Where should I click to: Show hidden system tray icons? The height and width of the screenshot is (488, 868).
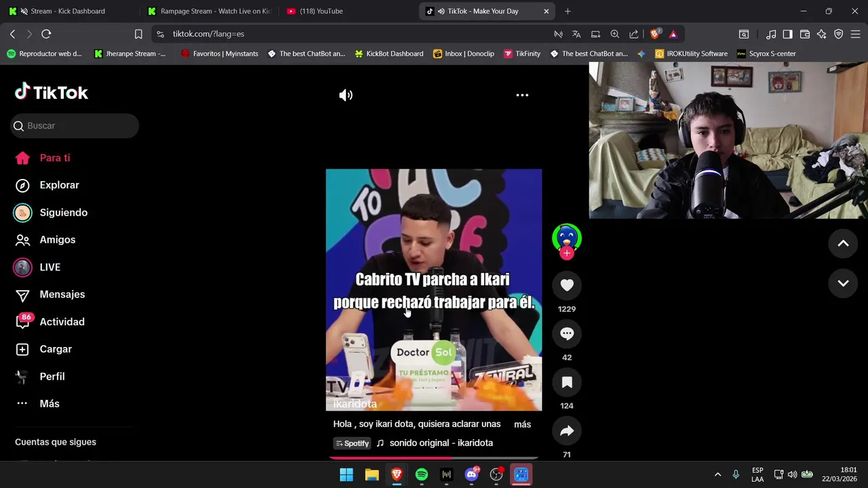(717, 474)
